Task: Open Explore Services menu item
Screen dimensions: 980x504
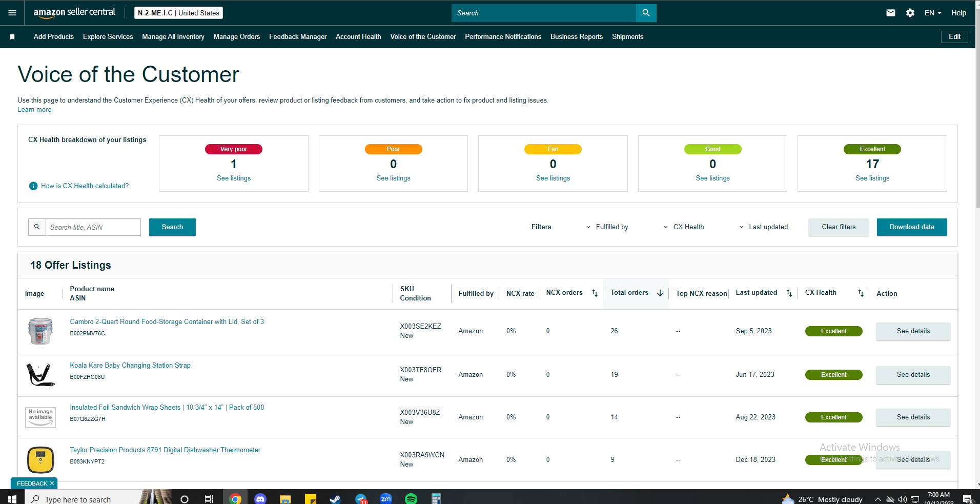Action: pos(108,36)
